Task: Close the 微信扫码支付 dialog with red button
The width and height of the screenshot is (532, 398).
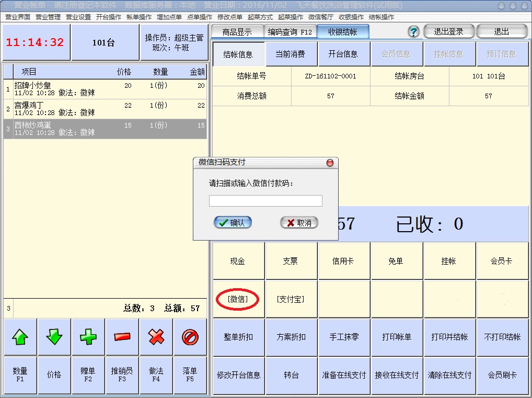Action: click(x=330, y=163)
